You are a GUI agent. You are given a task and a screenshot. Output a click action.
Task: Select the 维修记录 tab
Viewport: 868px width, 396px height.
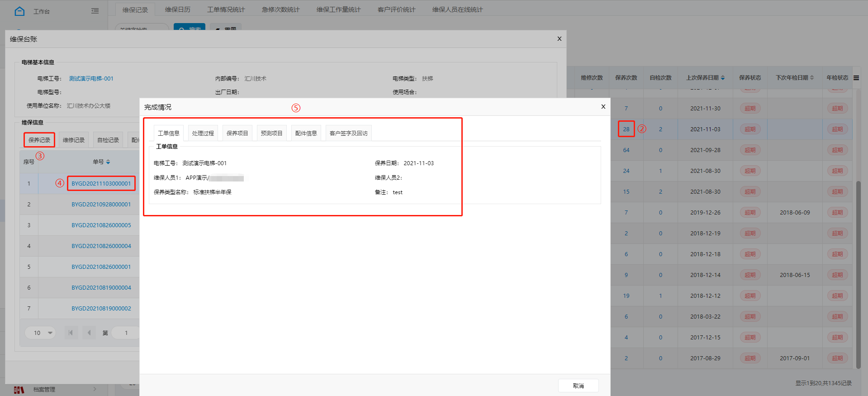[x=74, y=140]
